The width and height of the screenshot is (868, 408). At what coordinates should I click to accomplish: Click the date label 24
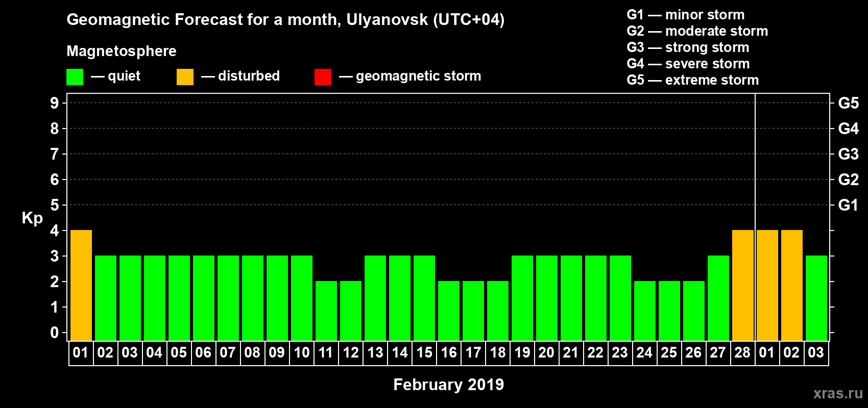tap(644, 353)
